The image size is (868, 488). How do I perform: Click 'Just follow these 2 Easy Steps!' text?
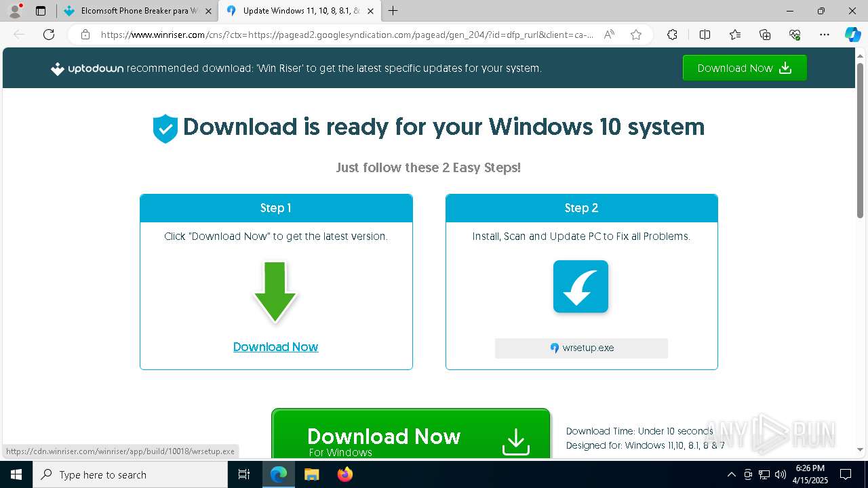pyautogui.click(x=429, y=167)
